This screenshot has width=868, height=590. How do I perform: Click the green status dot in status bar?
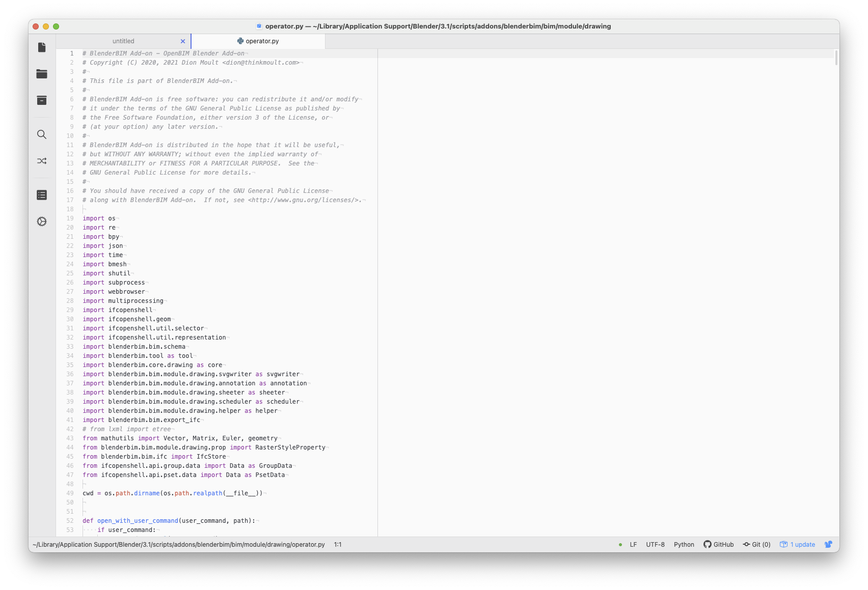click(620, 544)
